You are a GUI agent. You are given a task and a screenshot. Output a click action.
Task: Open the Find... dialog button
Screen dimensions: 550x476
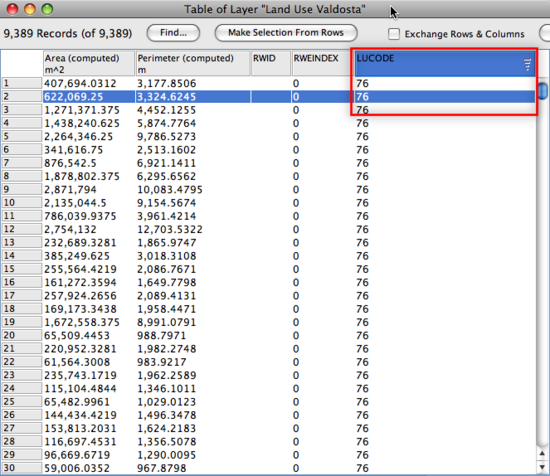coord(173,33)
